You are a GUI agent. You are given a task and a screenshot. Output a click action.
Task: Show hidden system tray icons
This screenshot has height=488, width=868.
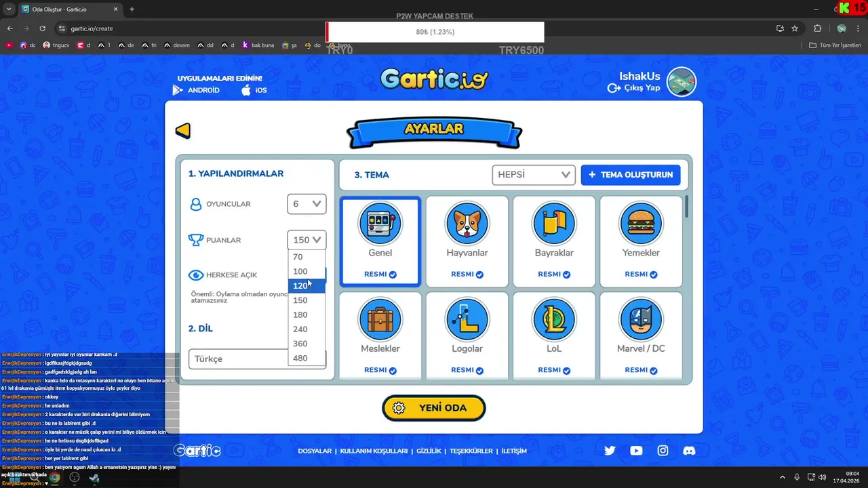pos(782,477)
